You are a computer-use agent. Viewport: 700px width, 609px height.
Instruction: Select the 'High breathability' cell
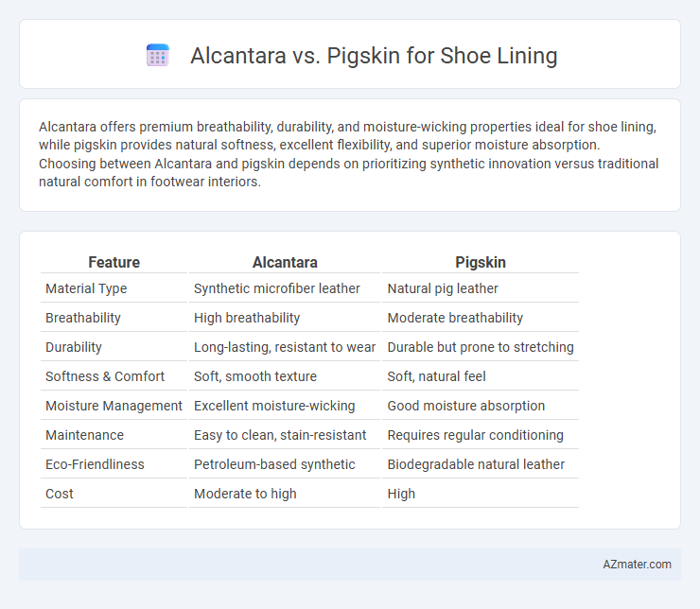point(247,318)
